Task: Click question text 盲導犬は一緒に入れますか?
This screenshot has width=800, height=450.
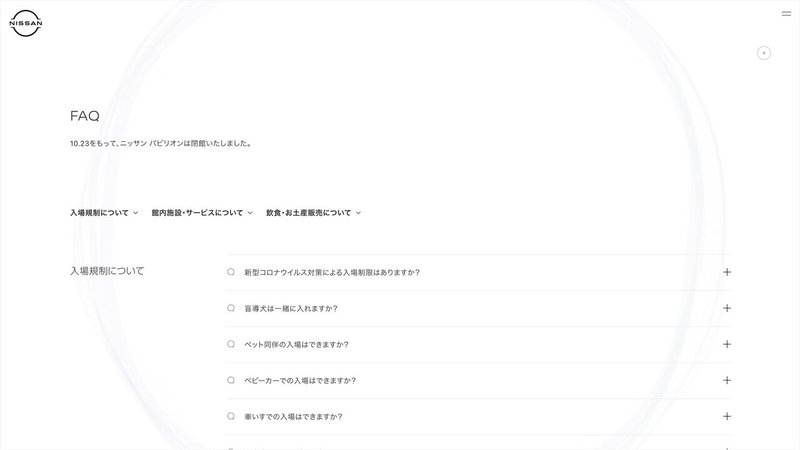Action: coord(291,308)
